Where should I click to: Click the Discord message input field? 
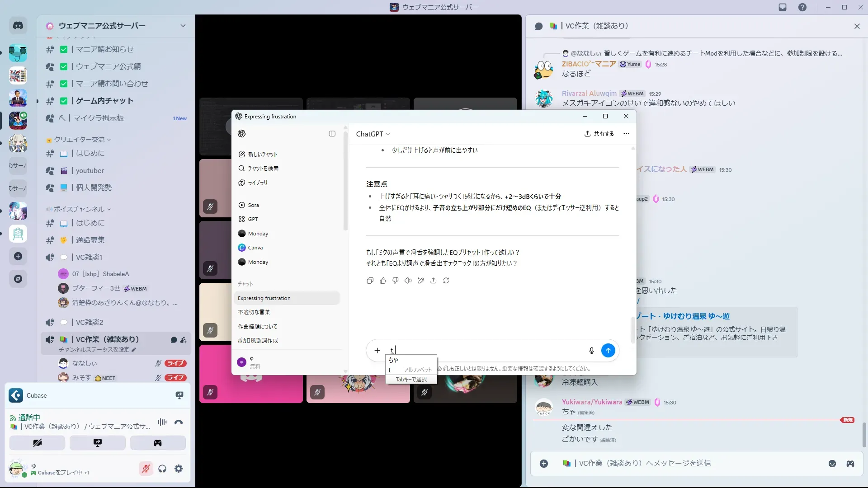click(x=678, y=464)
